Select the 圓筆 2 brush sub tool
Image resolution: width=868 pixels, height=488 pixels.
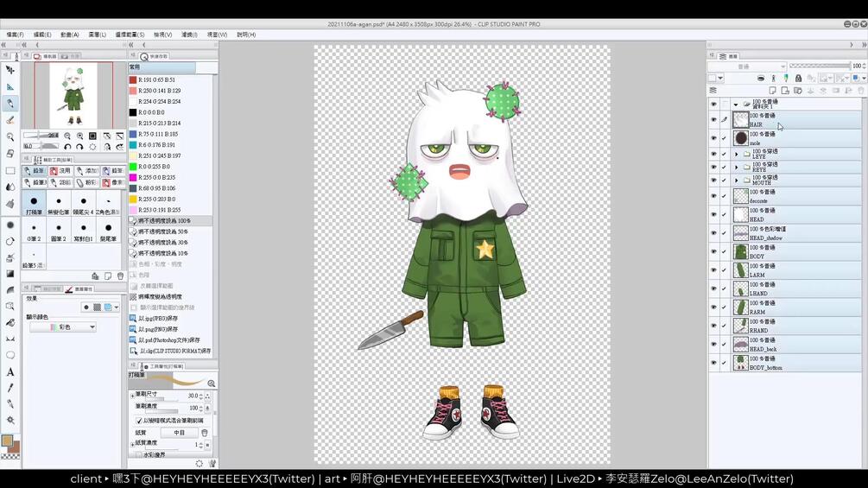[59, 230]
